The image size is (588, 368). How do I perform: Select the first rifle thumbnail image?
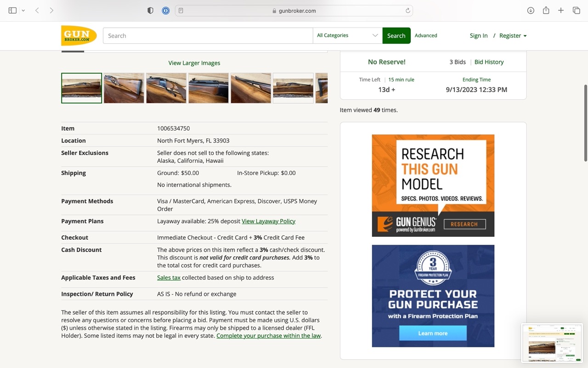(82, 88)
